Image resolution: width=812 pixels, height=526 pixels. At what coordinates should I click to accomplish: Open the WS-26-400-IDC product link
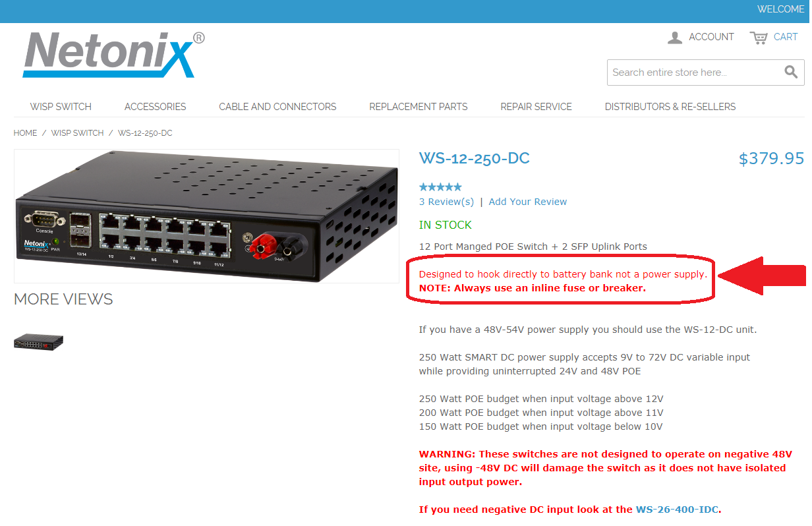pyautogui.click(x=676, y=509)
